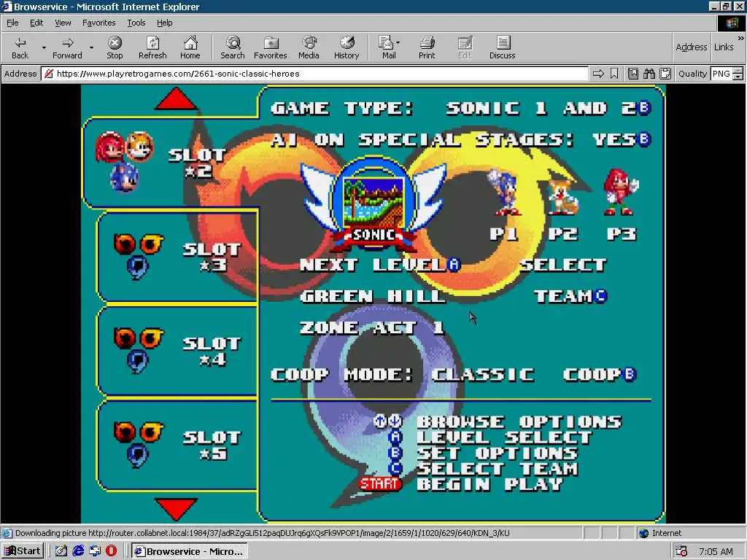
Task: Click the Tails P2 character sprite
Action: click(562, 196)
